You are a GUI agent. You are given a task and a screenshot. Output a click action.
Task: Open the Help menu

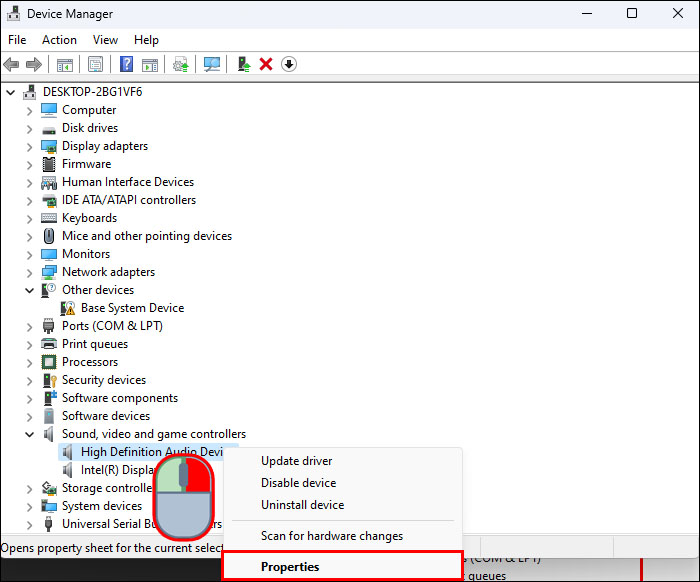pyautogui.click(x=146, y=40)
